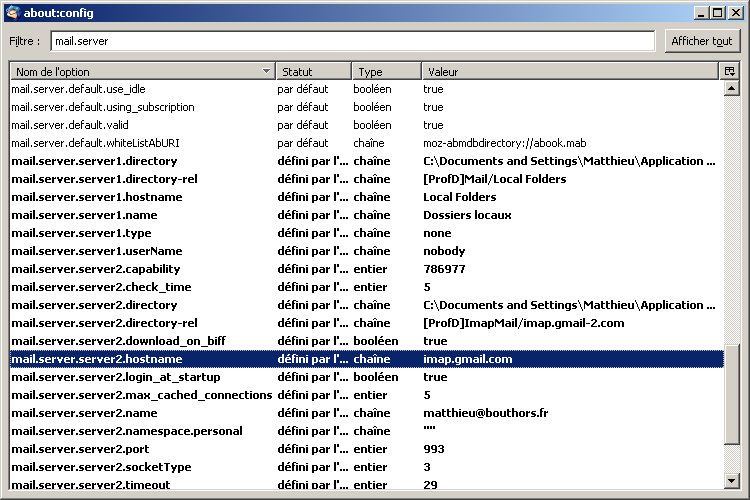This screenshot has width=750, height=500.
Task: Click the Thunderbird icon in the title bar
Action: pyautogui.click(x=12, y=13)
